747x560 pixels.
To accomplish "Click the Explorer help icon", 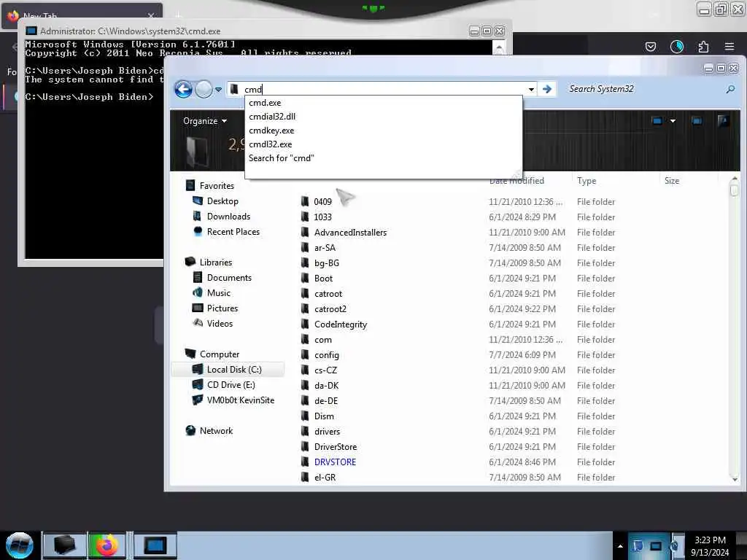I will coord(723,121).
